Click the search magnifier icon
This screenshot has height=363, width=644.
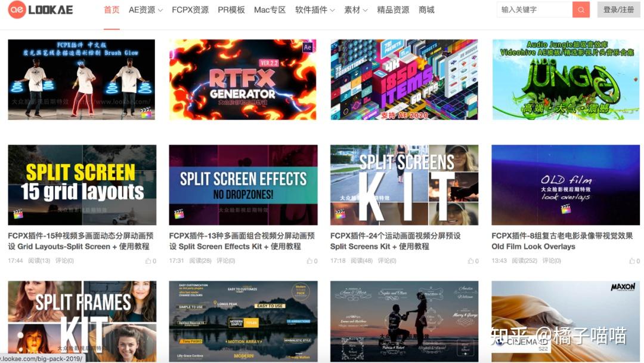[x=581, y=10]
